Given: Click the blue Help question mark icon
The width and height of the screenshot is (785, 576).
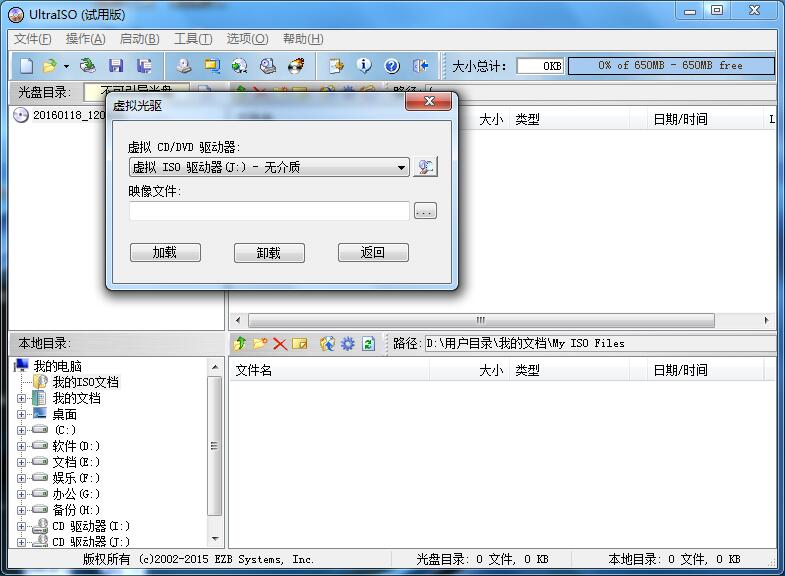Looking at the screenshot, I should 392,66.
